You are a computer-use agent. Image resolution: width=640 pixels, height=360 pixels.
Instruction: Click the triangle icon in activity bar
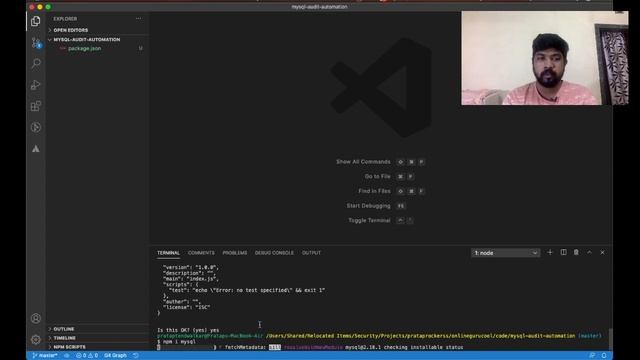point(36,149)
